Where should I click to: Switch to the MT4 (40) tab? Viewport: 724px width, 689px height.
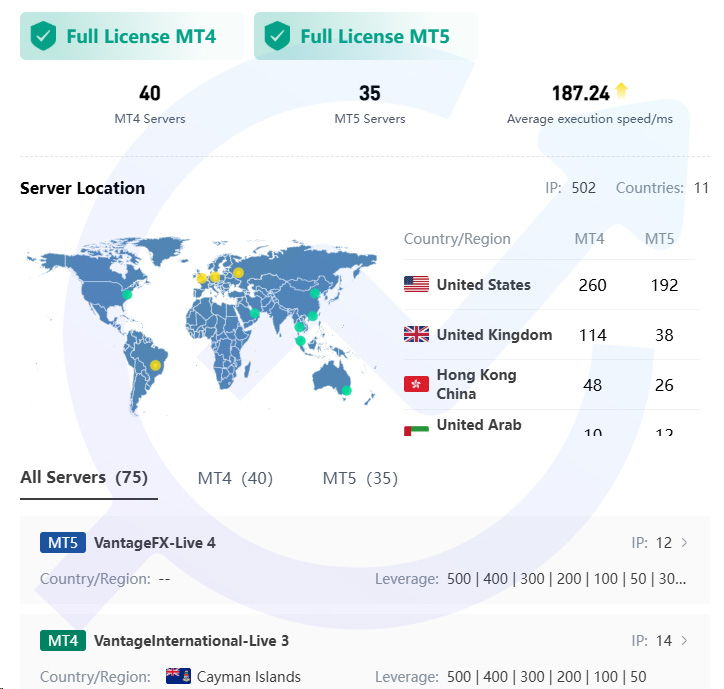coord(235,478)
